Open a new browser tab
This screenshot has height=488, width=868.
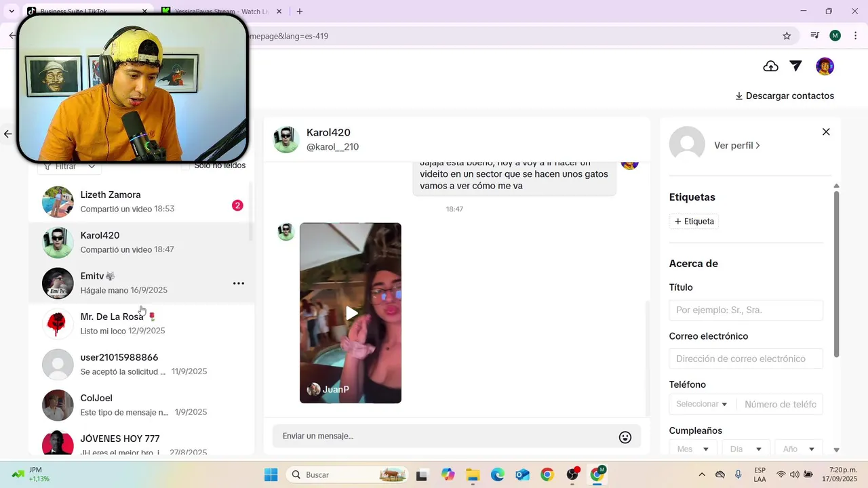coord(300,12)
